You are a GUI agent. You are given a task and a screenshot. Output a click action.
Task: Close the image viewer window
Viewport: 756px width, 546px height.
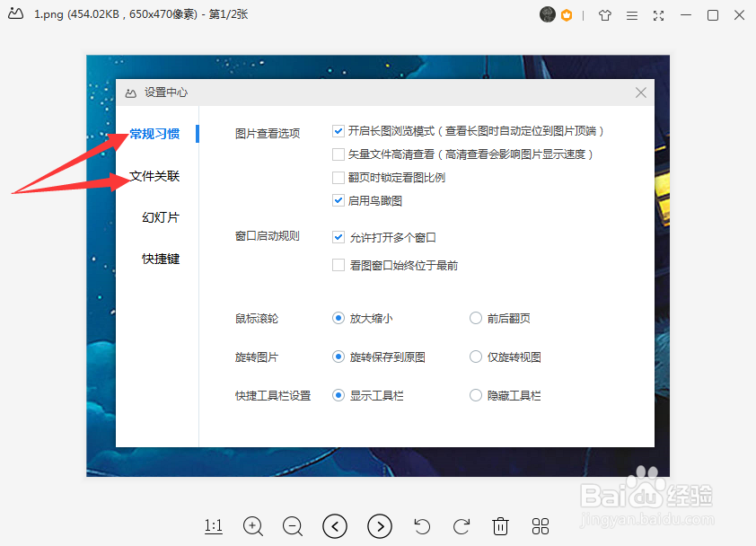pyautogui.click(x=740, y=15)
